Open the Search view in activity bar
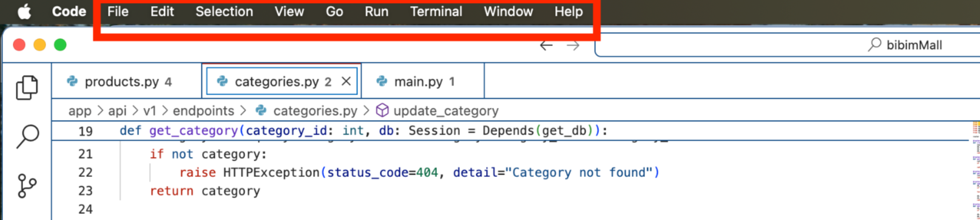The height and width of the screenshot is (220, 980). [x=27, y=136]
